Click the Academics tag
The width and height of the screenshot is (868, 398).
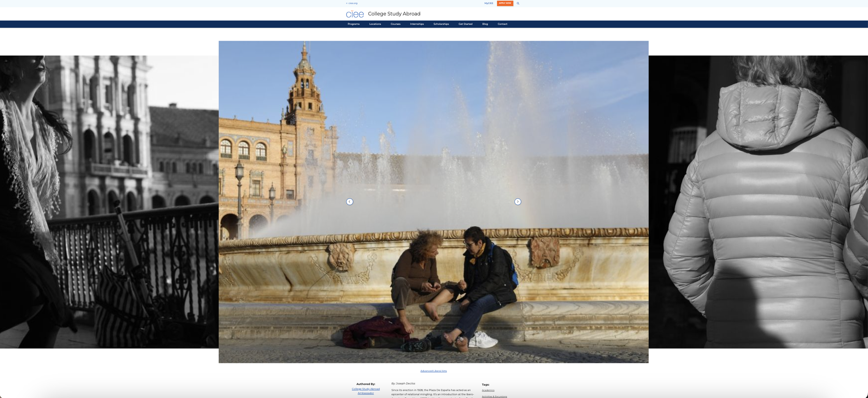click(x=488, y=390)
